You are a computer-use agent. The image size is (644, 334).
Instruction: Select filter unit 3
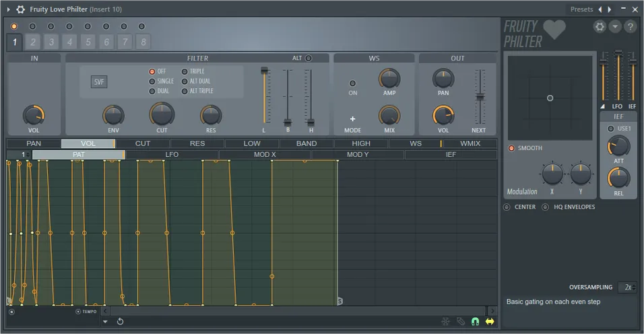pyautogui.click(x=51, y=42)
